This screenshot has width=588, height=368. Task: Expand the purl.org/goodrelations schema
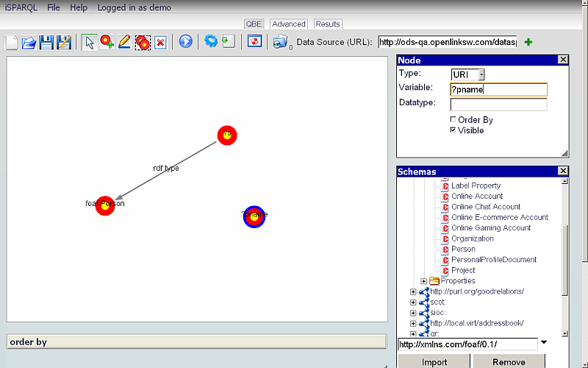coord(413,291)
